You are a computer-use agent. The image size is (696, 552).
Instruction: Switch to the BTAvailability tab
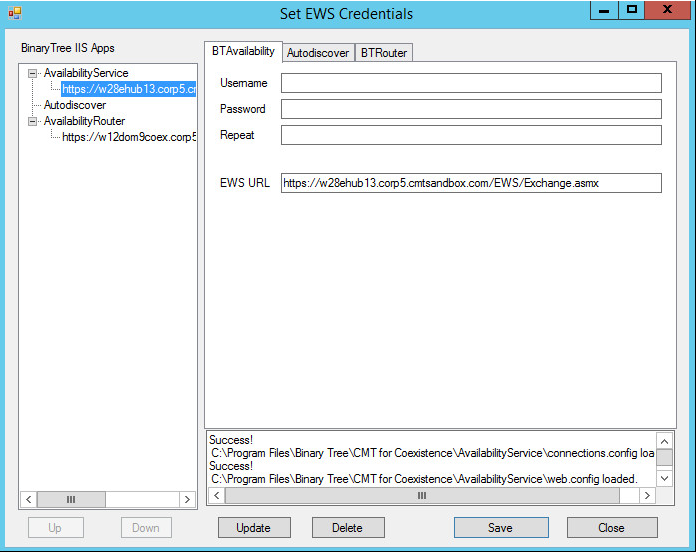243,51
